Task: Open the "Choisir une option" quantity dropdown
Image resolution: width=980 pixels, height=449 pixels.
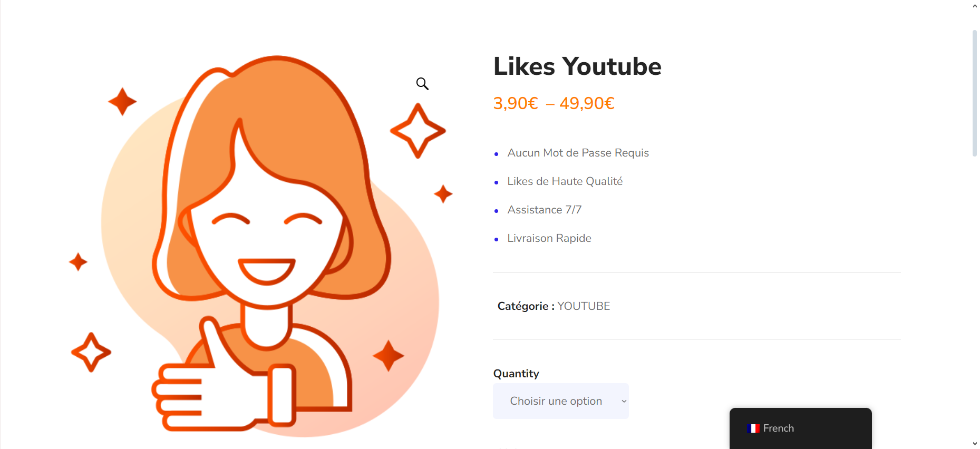Action: 561,401
